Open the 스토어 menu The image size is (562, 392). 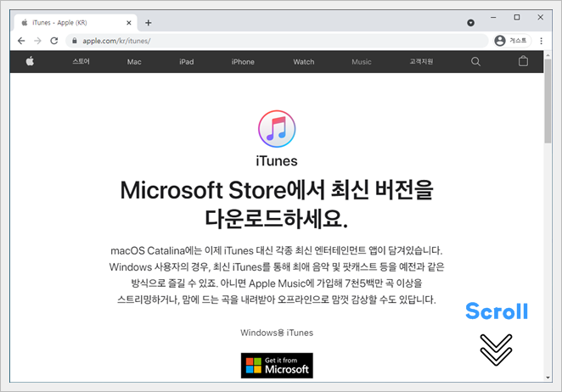(x=81, y=61)
